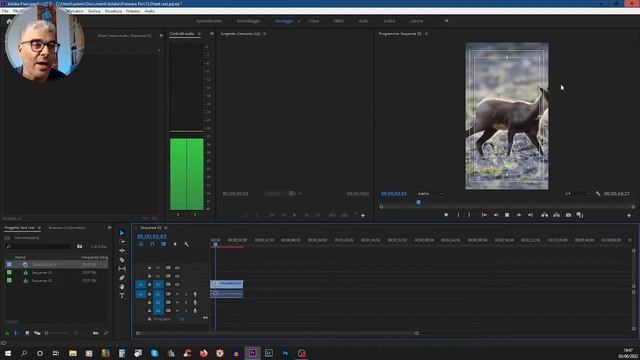Open Sorgente panel menu icon

264,33
